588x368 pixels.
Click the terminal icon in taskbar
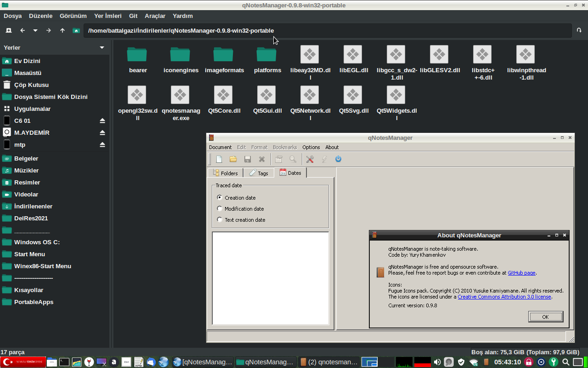tap(64, 362)
